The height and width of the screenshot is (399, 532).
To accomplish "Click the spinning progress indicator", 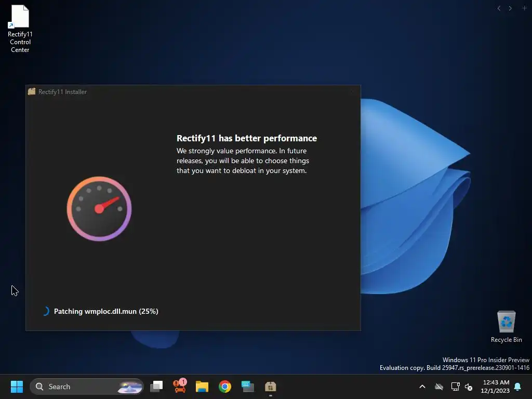I will [x=46, y=311].
